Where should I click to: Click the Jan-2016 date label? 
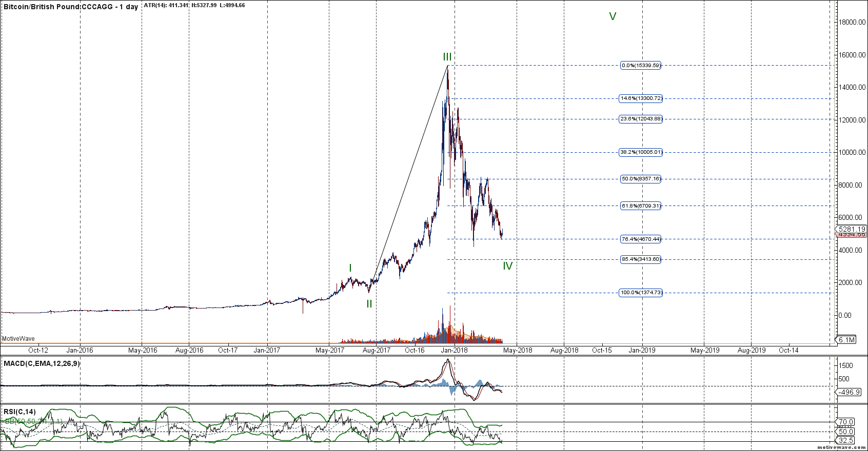pos(80,351)
